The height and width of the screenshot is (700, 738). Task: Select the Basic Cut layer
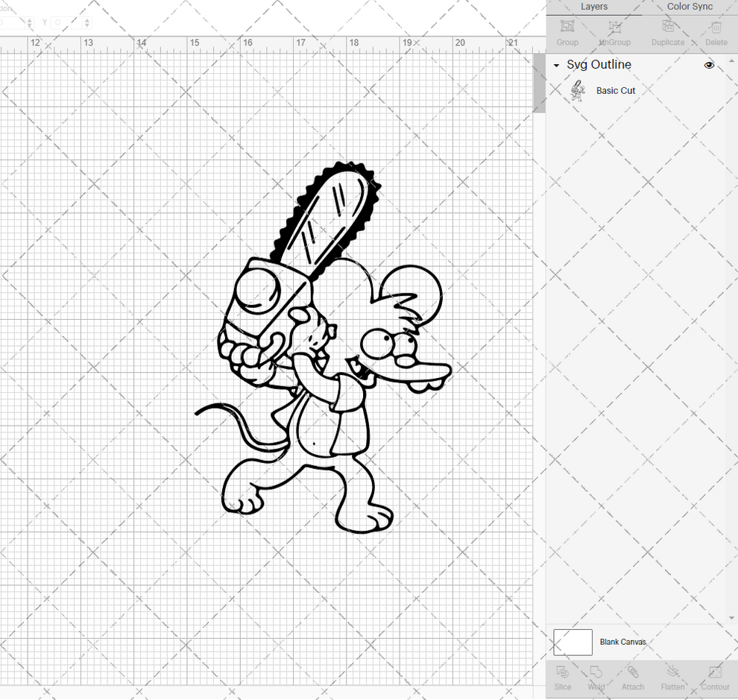(x=616, y=90)
